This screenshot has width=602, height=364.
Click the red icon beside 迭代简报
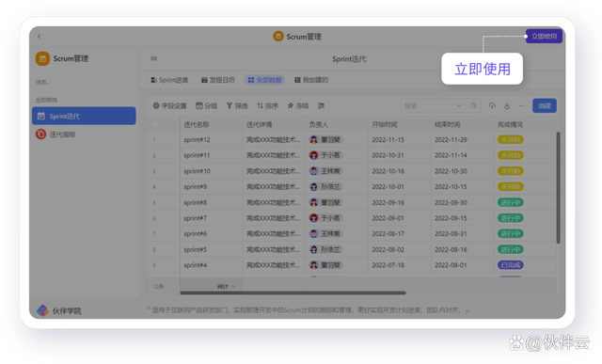[40, 134]
